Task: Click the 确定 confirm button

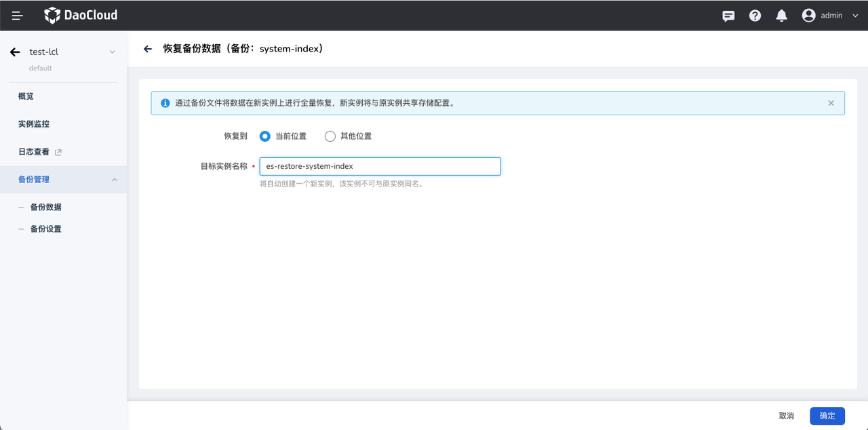Action: [x=827, y=416]
